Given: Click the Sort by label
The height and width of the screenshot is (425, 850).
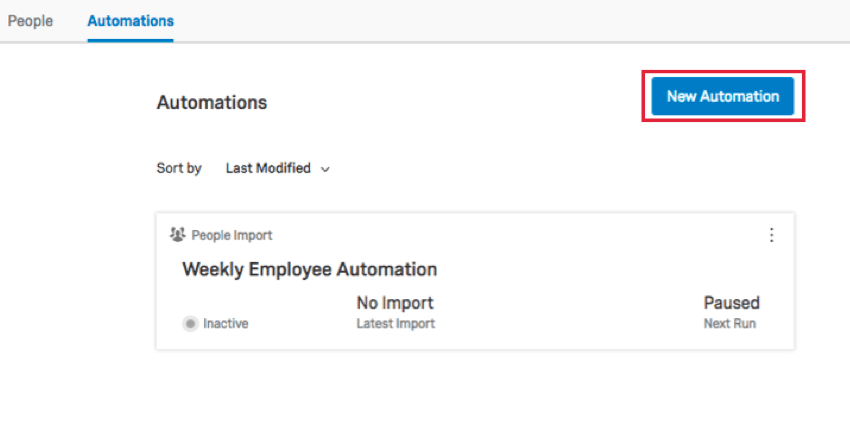Looking at the screenshot, I should (x=179, y=169).
